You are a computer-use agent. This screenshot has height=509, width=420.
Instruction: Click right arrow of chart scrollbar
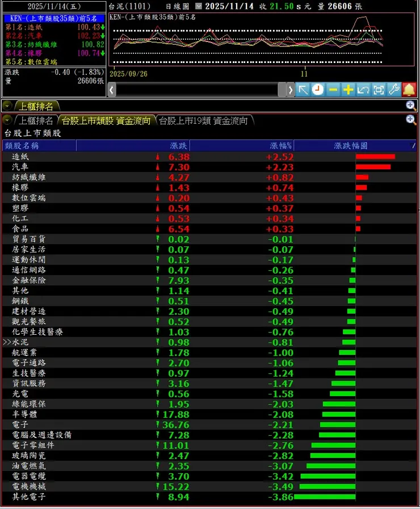click(x=291, y=90)
